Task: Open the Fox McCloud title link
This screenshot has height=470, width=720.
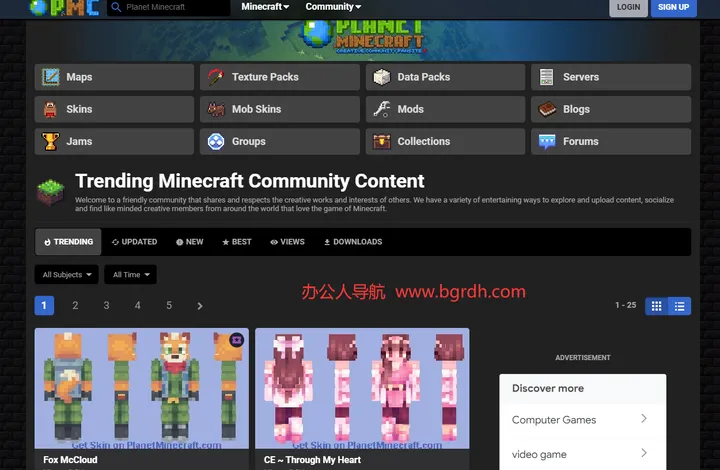Action: click(70, 459)
